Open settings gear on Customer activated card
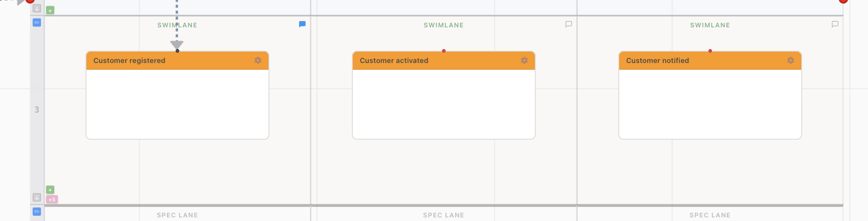Image resolution: width=868 pixels, height=221 pixels. (524, 60)
